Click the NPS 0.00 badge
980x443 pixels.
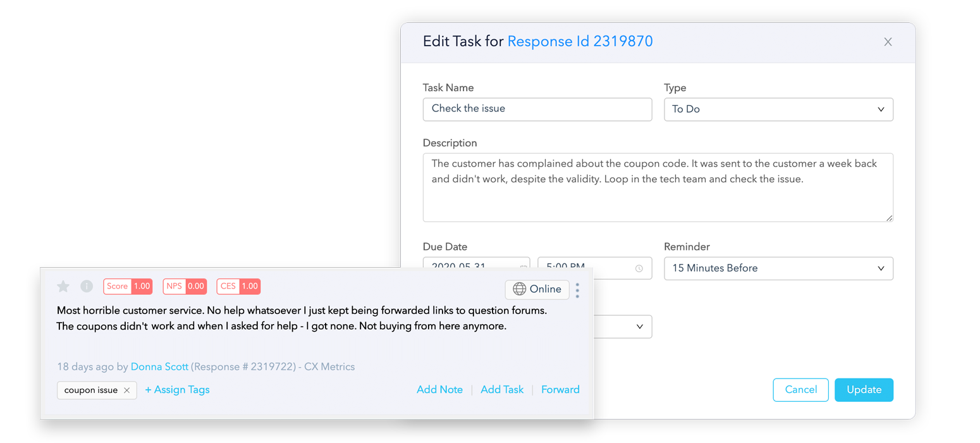pyautogui.click(x=185, y=286)
